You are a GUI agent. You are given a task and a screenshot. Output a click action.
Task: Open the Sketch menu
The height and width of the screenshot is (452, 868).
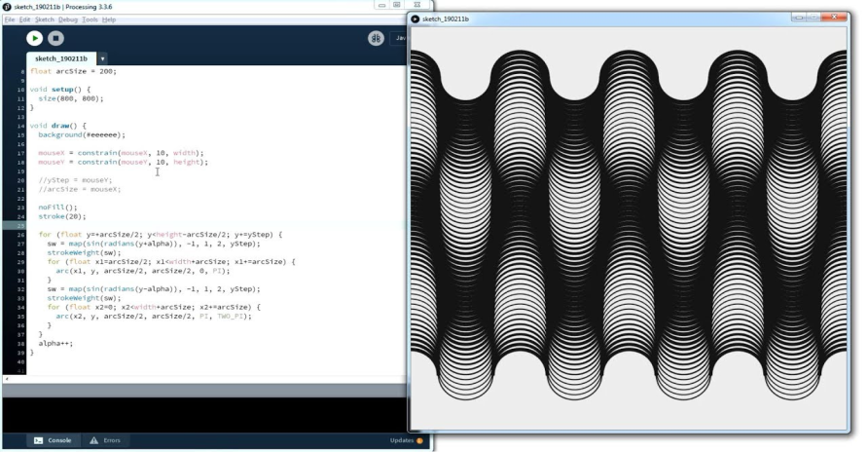tap(45, 19)
